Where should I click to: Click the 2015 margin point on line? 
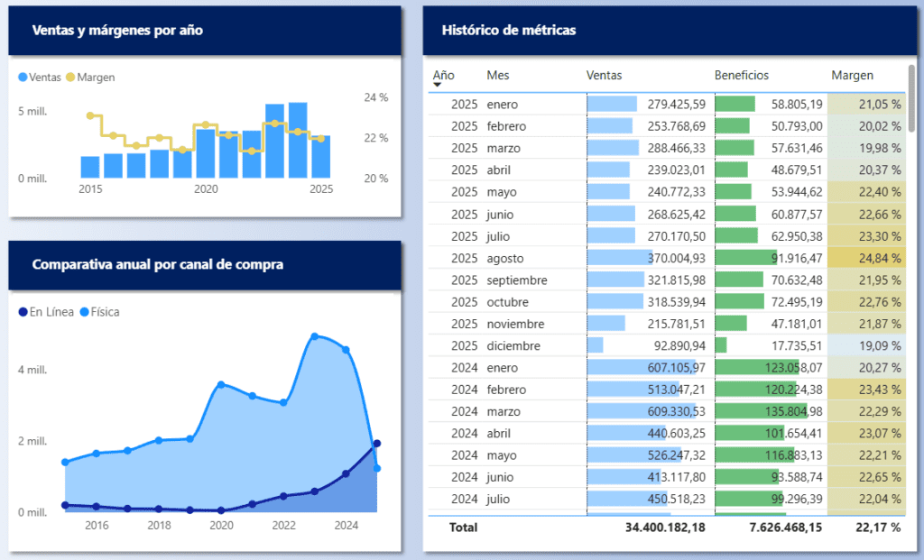89,115
